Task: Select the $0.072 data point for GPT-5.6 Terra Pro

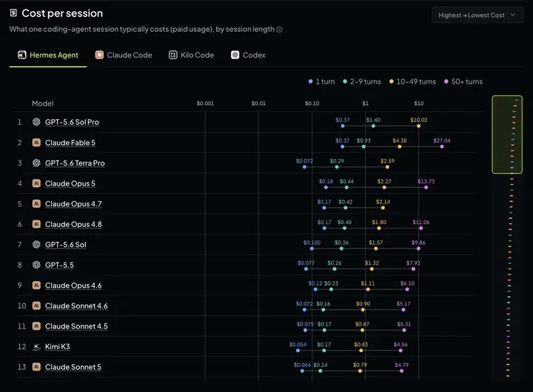Action: click(x=304, y=167)
